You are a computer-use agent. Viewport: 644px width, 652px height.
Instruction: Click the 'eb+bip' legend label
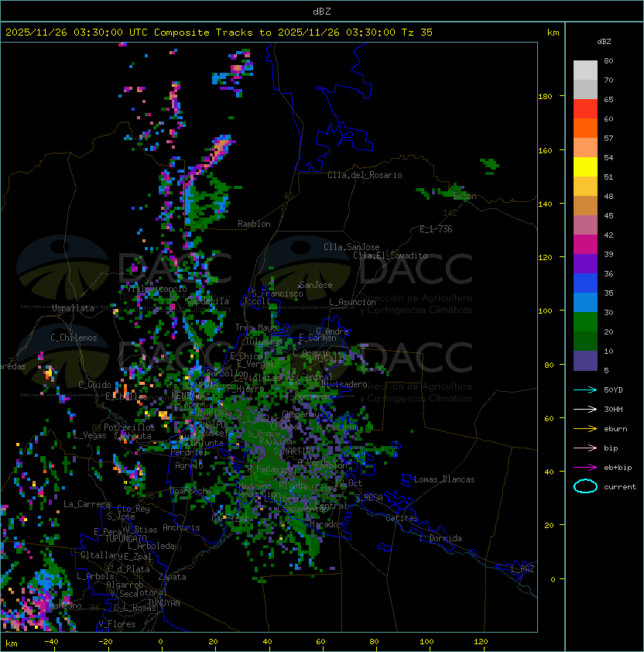[618, 468]
